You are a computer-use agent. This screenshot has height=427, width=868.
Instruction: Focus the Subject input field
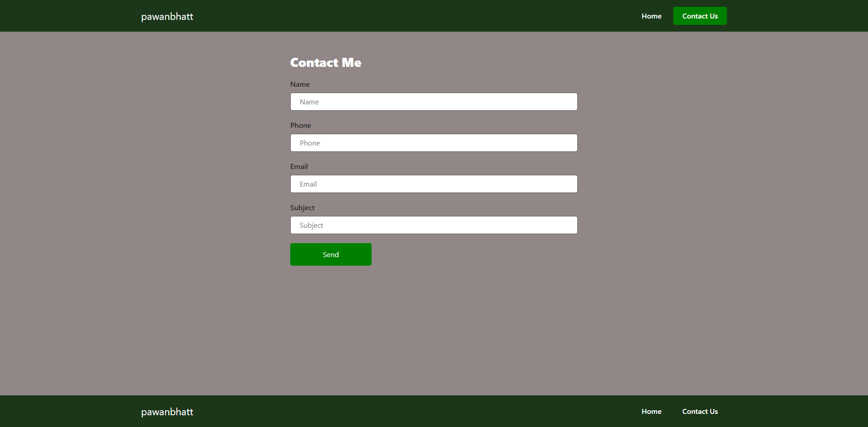tap(434, 225)
